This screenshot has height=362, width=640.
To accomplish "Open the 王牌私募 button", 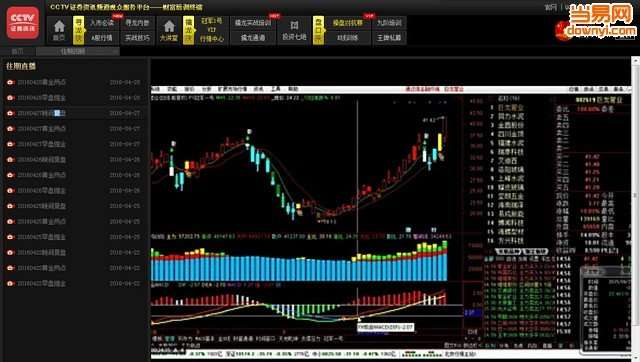I will (389, 38).
